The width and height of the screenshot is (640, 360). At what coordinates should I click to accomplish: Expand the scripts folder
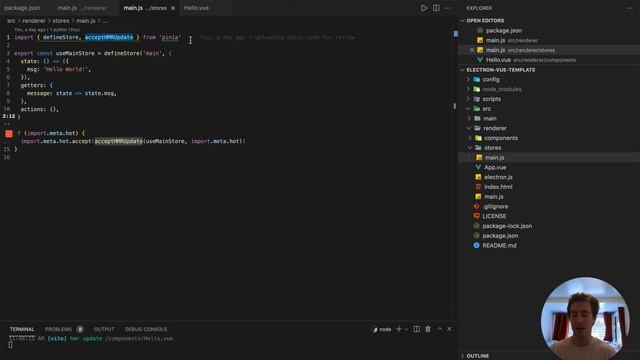point(491,99)
